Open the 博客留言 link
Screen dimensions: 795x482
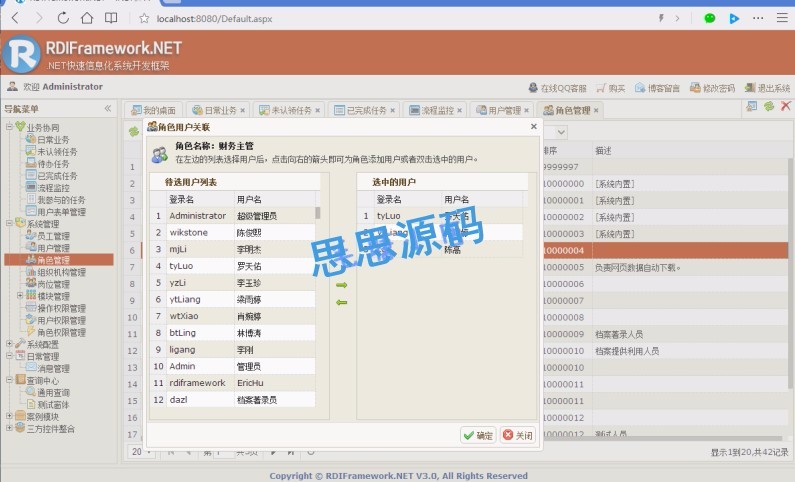tap(657, 88)
